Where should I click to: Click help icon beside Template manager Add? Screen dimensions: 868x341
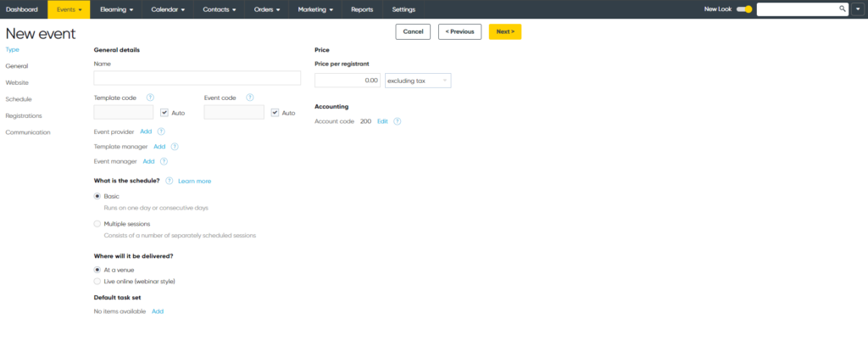(175, 147)
